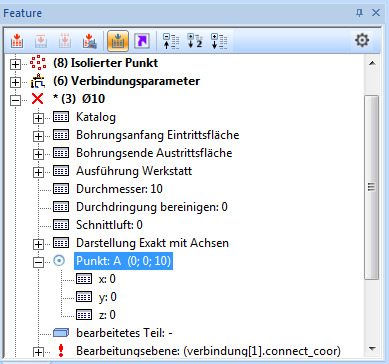Click the red dotted Isolierter Punkt icon
This screenshot has width=389, height=364.
point(38,63)
